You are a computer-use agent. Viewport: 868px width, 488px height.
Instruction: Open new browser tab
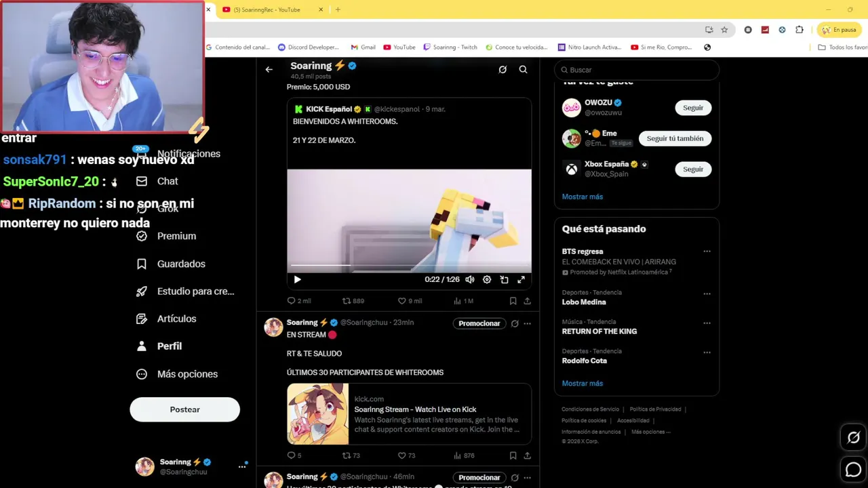tap(338, 9)
